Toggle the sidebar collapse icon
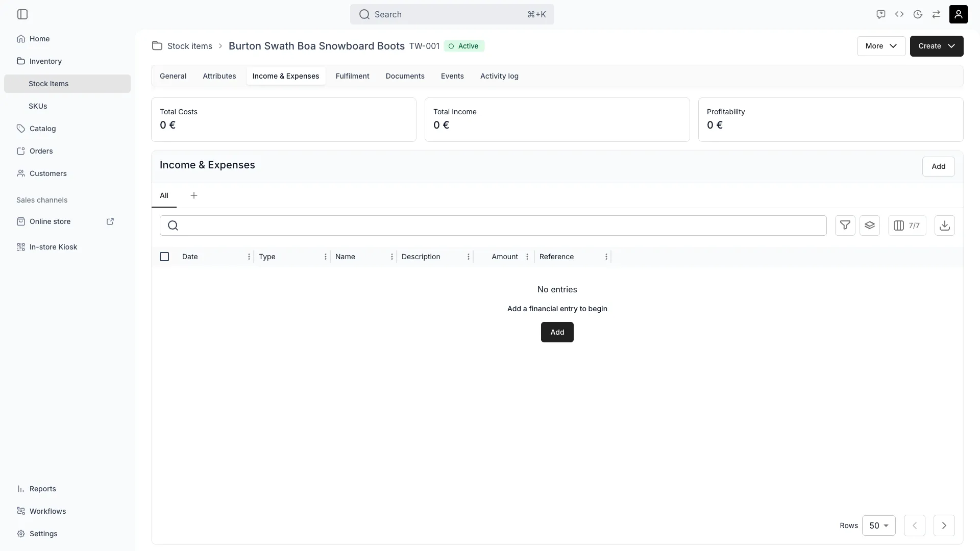980x551 pixels. 22,14
